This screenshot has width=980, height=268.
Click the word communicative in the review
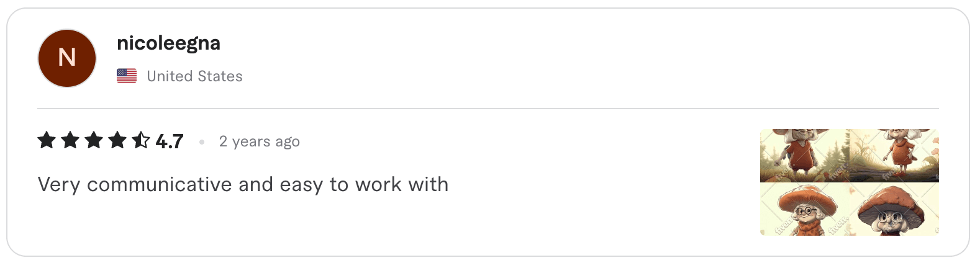(159, 184)
